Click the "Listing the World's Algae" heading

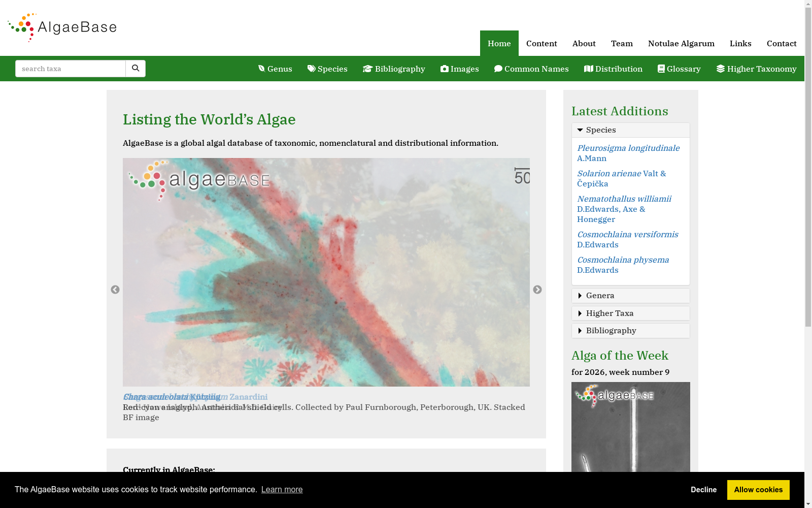pyautogui.click(x=209, y=119)
